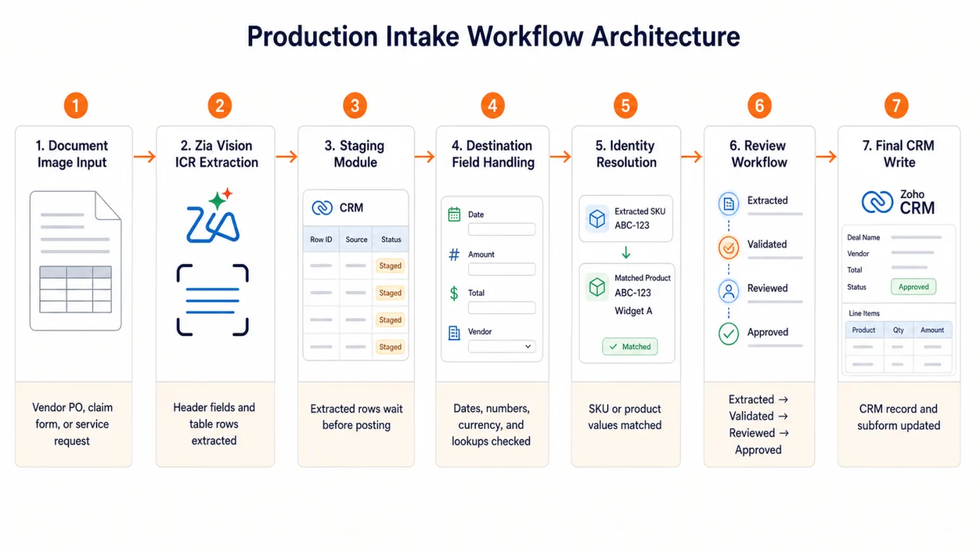980x552 pixels.
Task: Click the Status label in the Final CRM record
Action: point(857,287)
